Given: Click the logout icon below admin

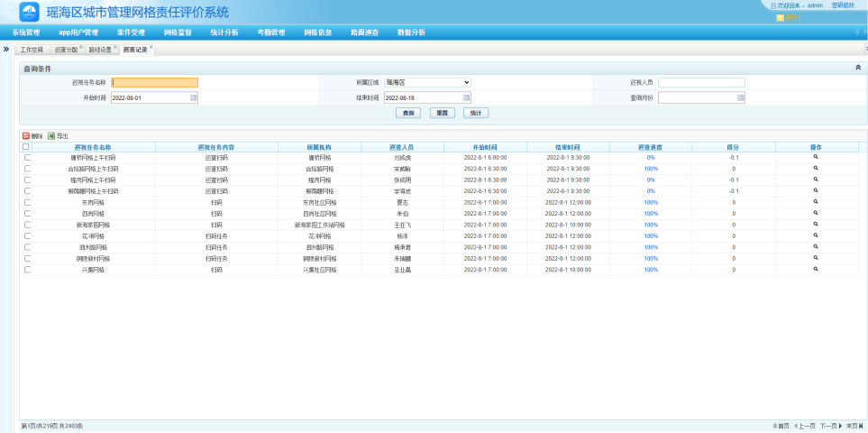Looking at the screenshot, I should point(780,17).
